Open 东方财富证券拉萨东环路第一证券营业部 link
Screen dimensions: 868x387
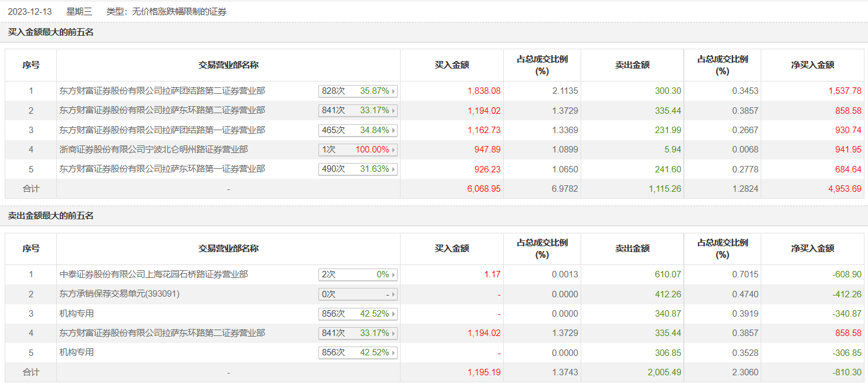[162, 169]
